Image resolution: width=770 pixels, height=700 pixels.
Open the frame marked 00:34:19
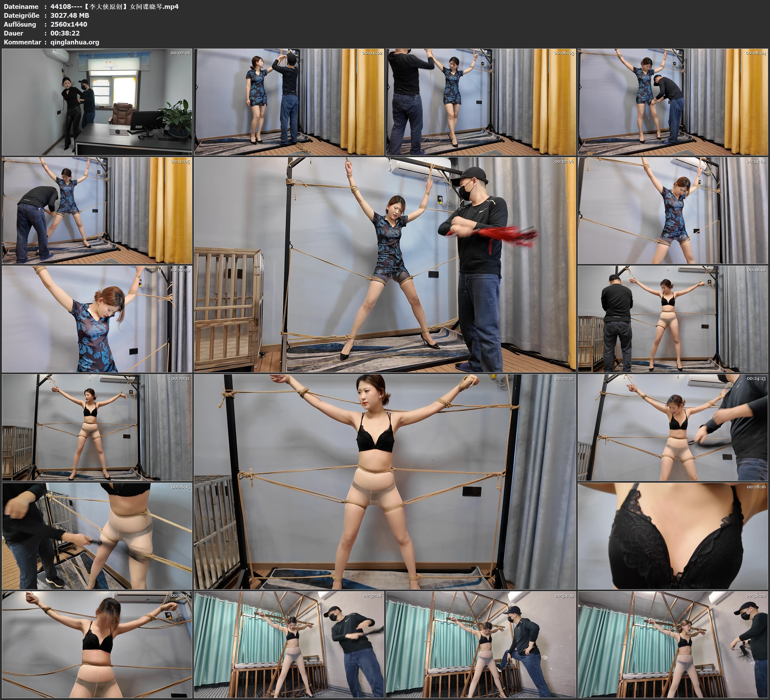pyautogui.click(x=480, y=644)
